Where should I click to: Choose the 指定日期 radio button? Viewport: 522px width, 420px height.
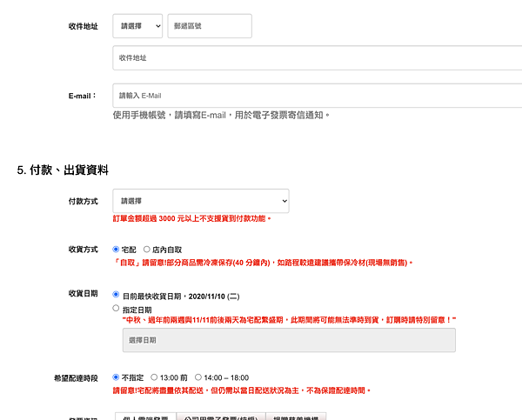click(116, 308)
